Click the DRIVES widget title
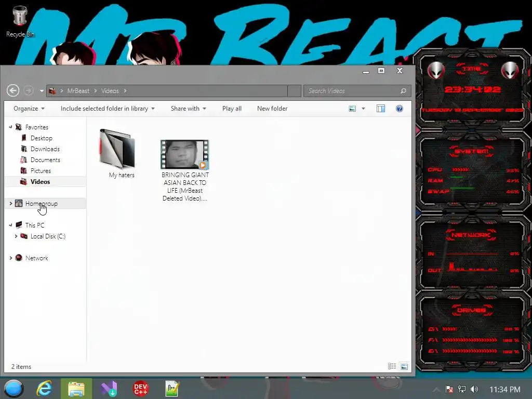Viewport: 532px width, 399px height. [471, 310]
